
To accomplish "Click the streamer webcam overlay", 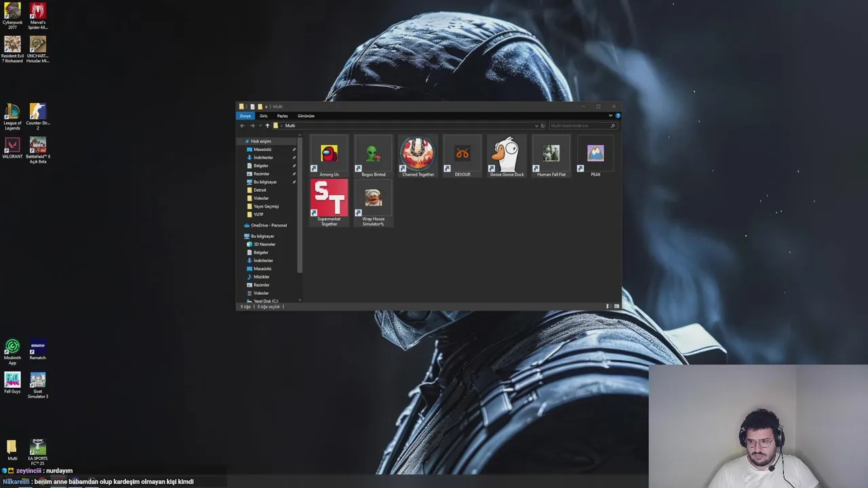I will pos(758,426).
